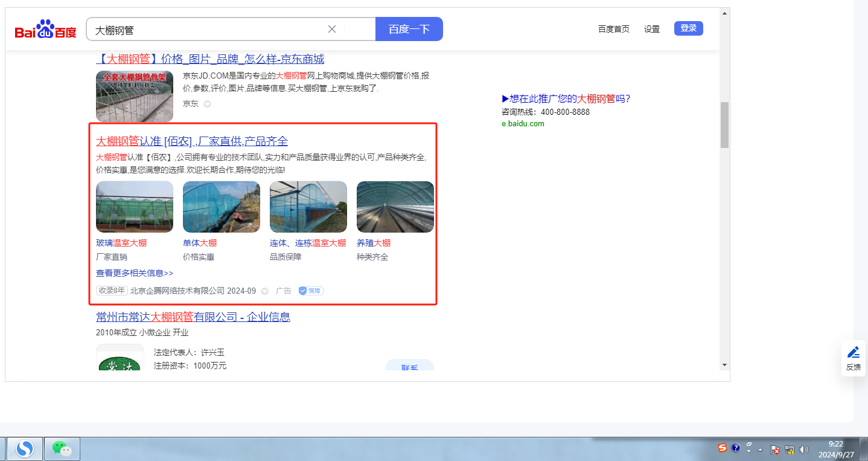Click the partially visible 联系 button
The image size is (868, 461).
point(410,365)
